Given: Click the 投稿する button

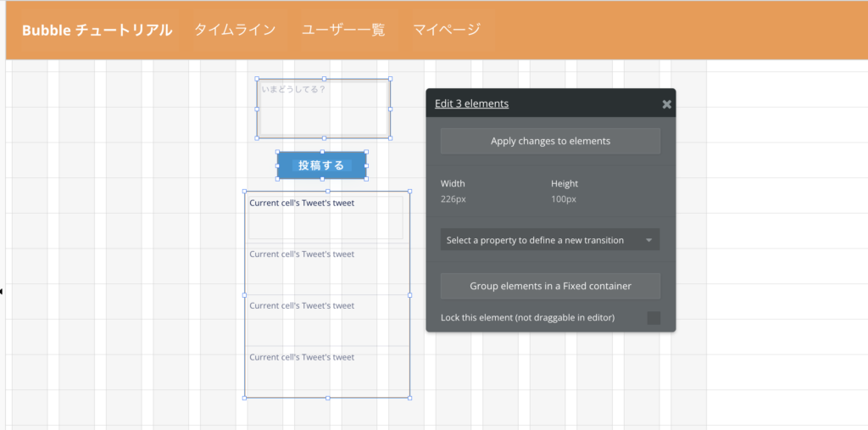Looking at the screenshot, I should pyautogui.click(x=321, y=165).
